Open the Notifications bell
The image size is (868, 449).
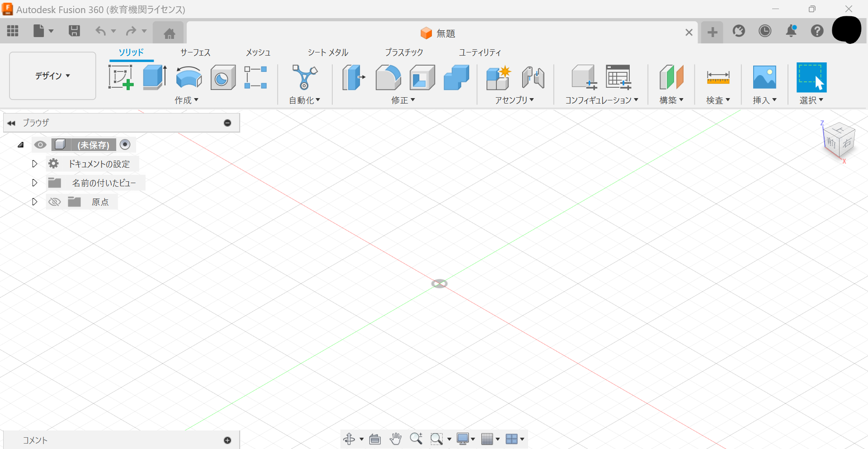[791, 31]
